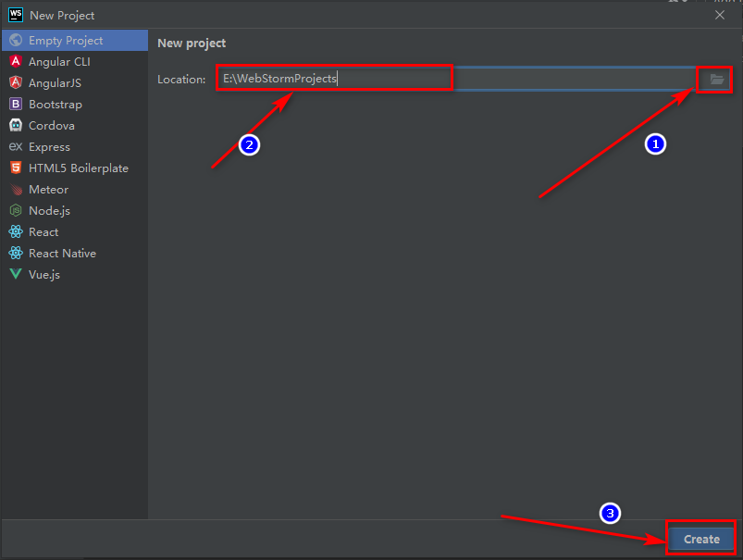Click the Node.js hexagon icon

tap(16, 210)
